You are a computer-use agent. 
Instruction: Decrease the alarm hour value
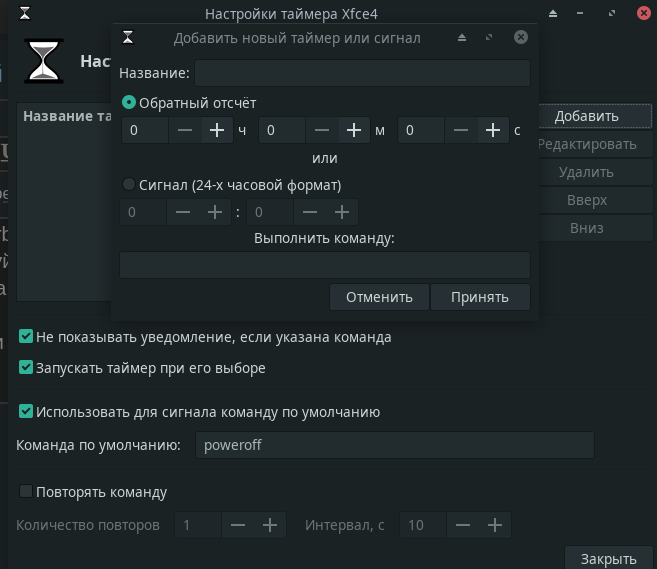(183, 212)
